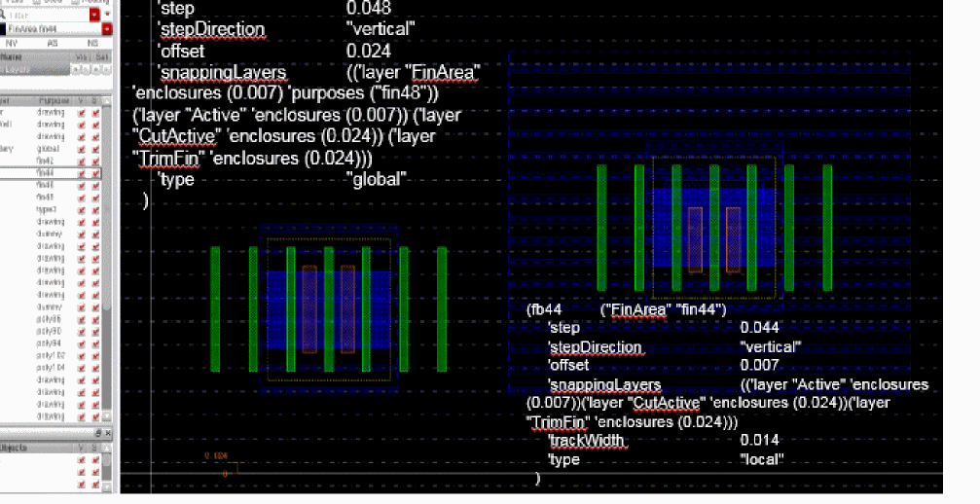The height and width of the screenshot is (504, 980).
Task: Click the float panel icon beside the Objects close button
Action: pyautogui.click(x=98, y=432)
